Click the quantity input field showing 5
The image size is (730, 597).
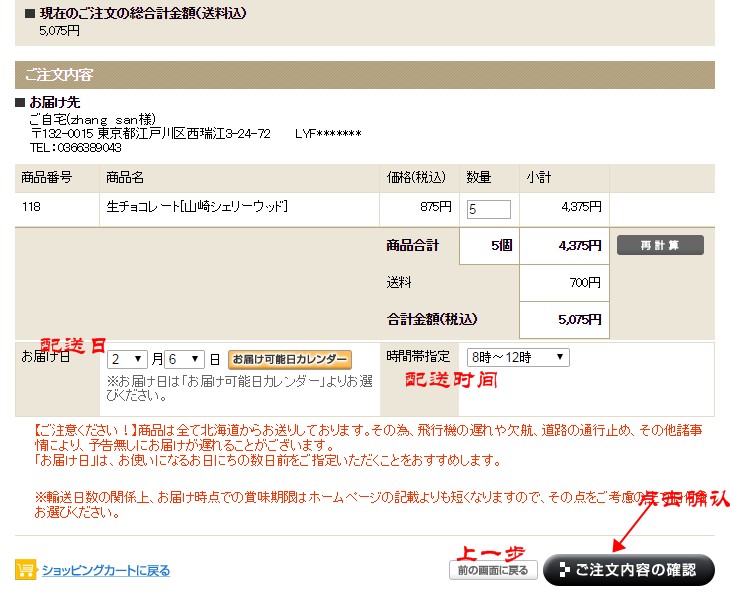(x=488, y=209)
